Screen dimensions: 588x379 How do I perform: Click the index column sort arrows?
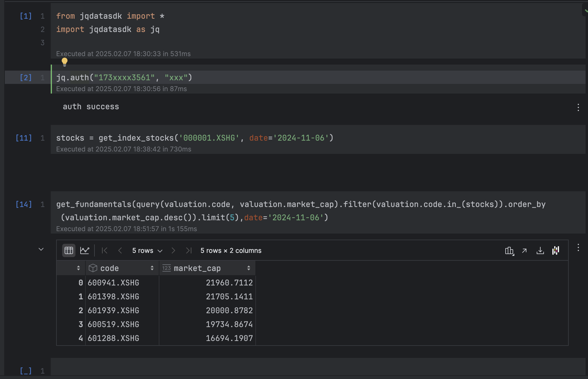pos(78,268)
